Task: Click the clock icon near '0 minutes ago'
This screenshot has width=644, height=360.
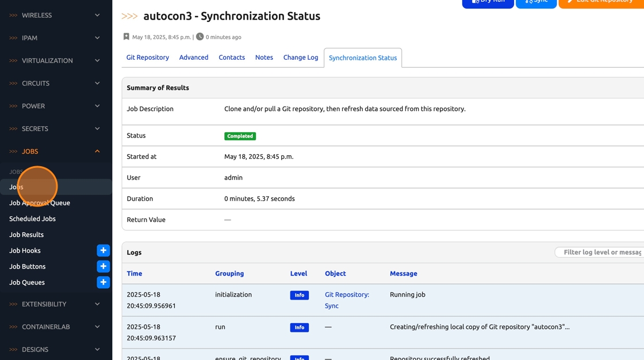Action: tap(200, 37)
